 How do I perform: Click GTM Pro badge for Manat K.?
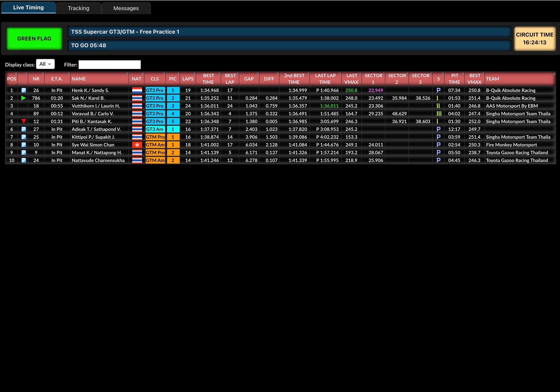[155, 152]
